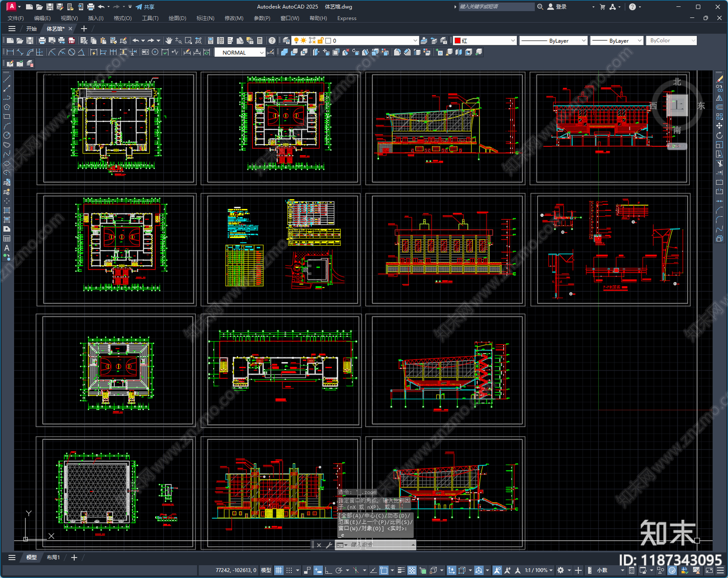728x578 pixels.
Task: Select the Line draw tool
Action: 7,79
